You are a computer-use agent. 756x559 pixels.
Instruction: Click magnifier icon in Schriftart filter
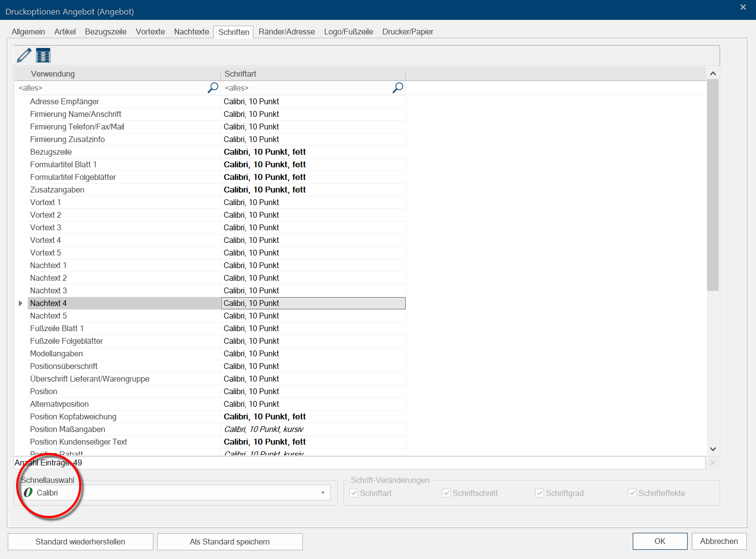pyautogui.click(x=397, y=88)
